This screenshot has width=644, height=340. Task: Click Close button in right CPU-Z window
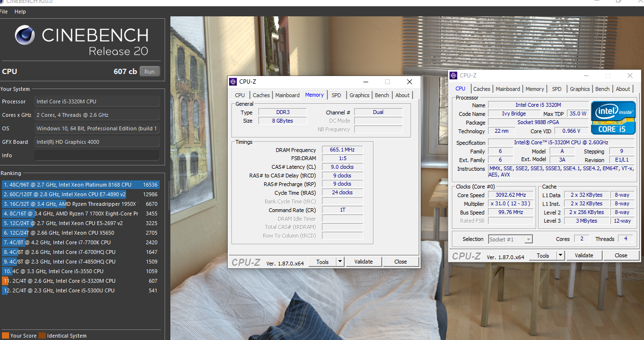[x=621, y=255]
